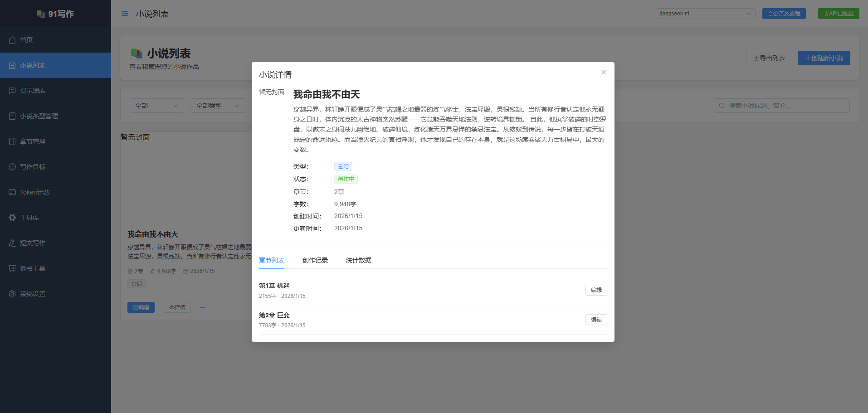The height and width of the screenshot is (413, 868).
Task: Click the 创建新小说 button
Action: coord(824,58)
